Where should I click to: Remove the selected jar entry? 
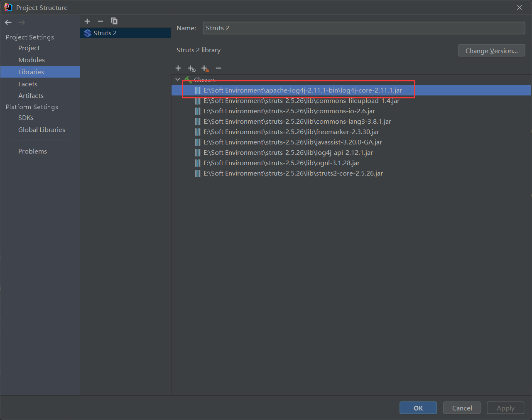(218, 68)
